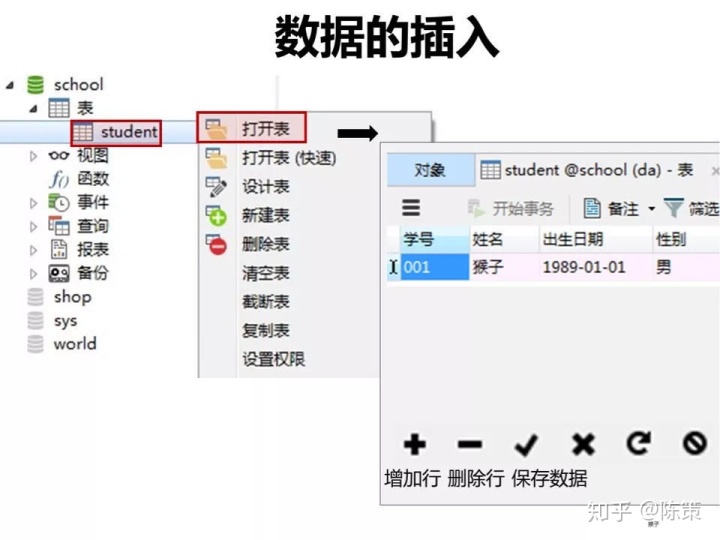Switch to the 对象 tab
The height and width of the screenshot is (540, 720).
click(x=430, y=170)
